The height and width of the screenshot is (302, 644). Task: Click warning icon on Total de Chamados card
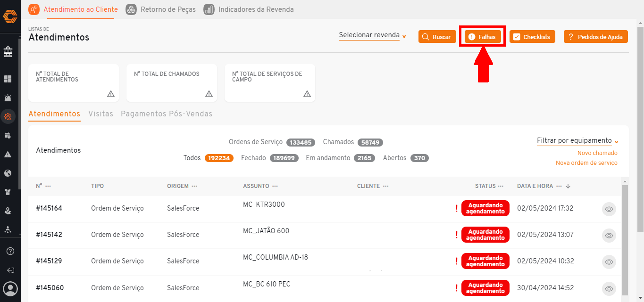coord(209,94)
